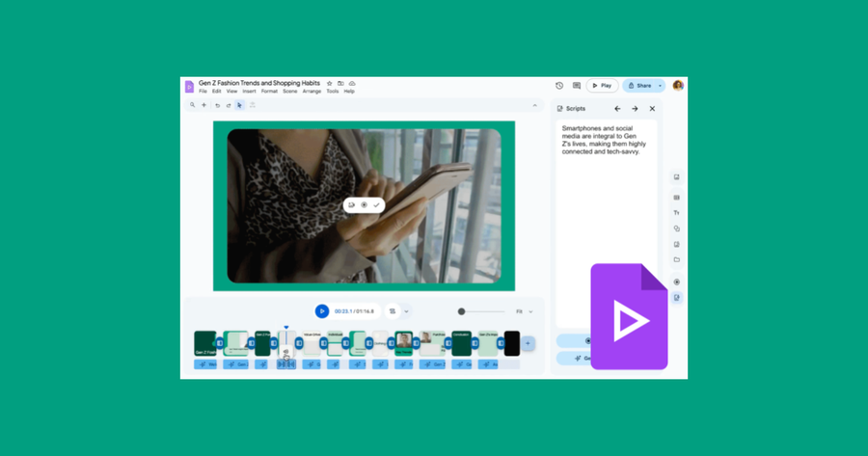Open the folder sidebar icon
868x456 pixels.
click(x=676, y=259)
